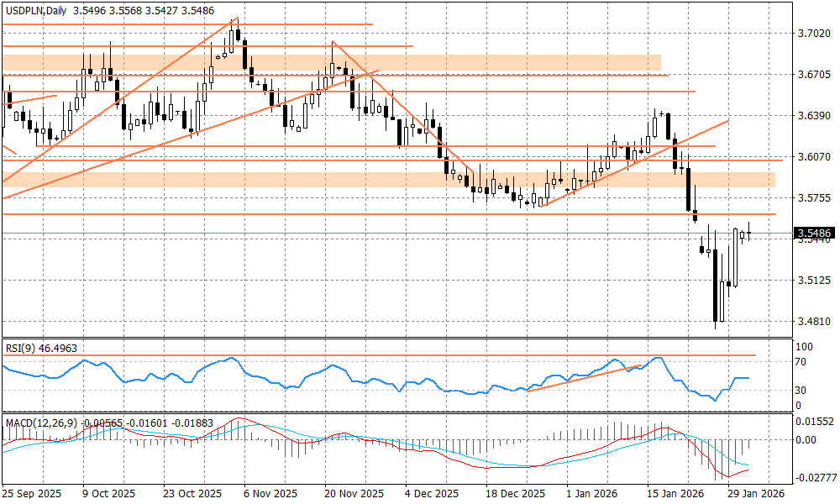The height and width of the screenshot is (504, 840).
Task: Click the MACD -0.02777 axis label
Action: click(x=814, y=477)
